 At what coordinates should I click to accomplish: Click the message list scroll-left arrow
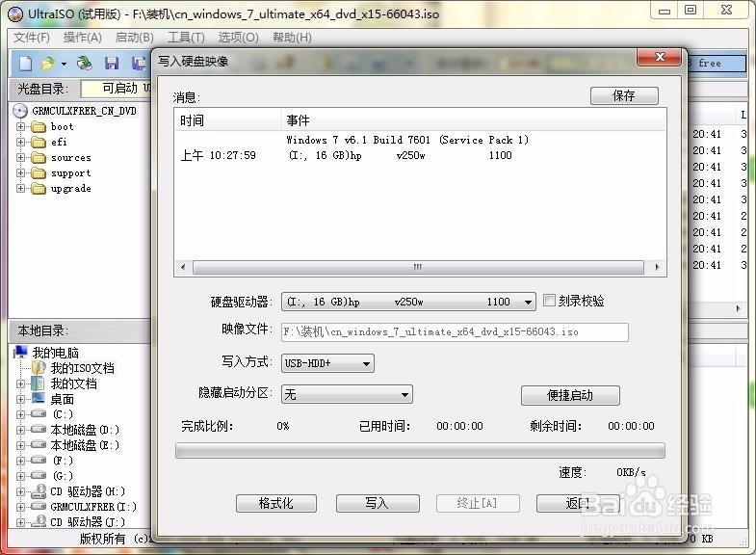tap(183, 267)
